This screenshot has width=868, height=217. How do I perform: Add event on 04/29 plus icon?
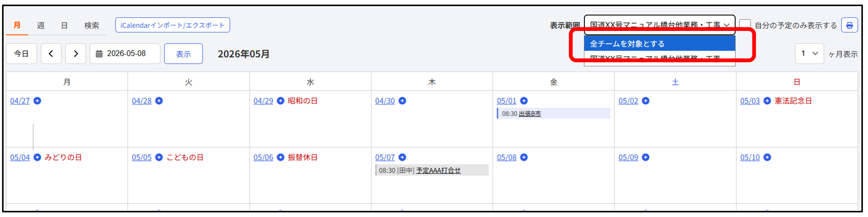281,101
